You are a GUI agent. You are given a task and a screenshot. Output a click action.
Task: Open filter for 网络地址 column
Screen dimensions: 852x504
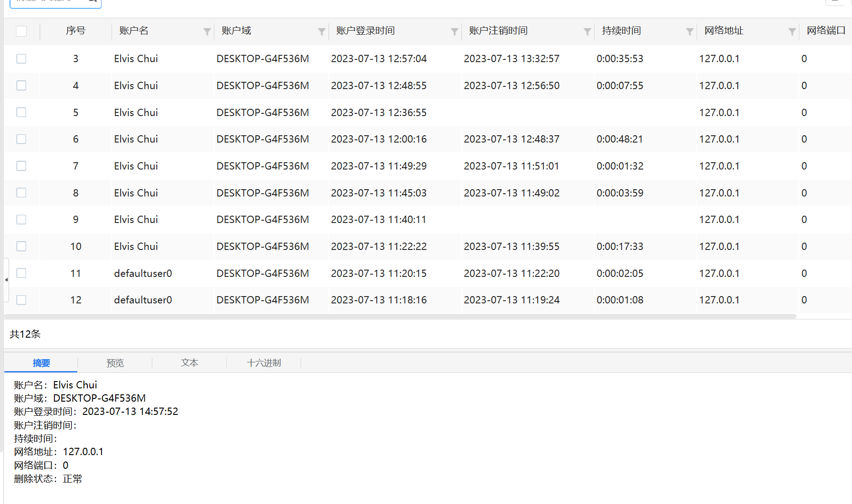pyautogui.click(x=792, y=32)
